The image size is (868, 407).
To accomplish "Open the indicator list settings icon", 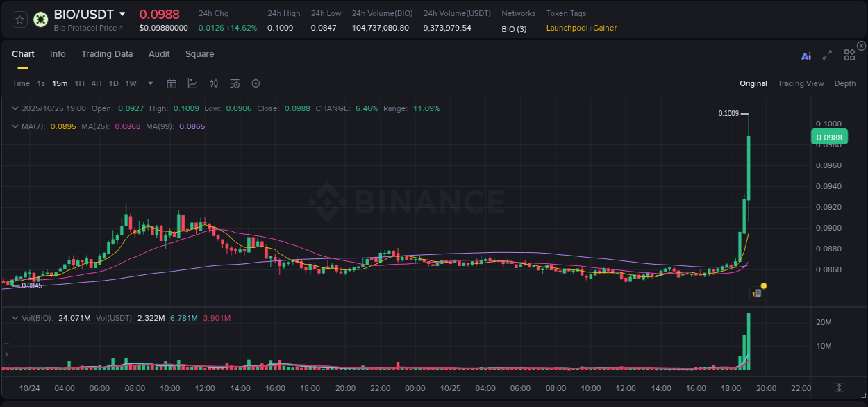I will [x=234, y=83].
